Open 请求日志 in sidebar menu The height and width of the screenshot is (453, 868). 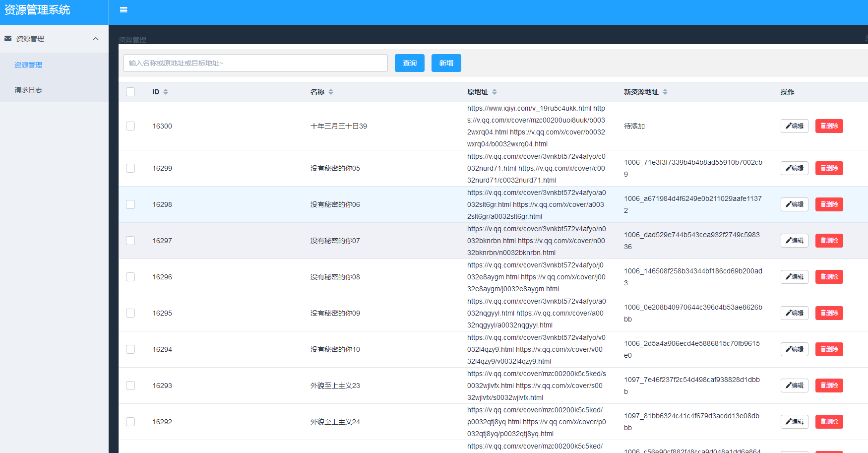[x=28, y=90]
